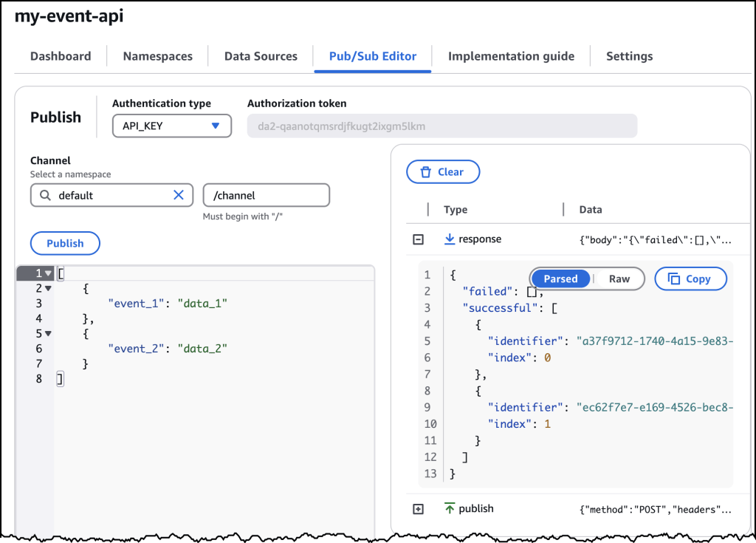Image resolution: width=756 pixels, height=543 pixels.
Task: Fold the first event object at line 2
Action: click(48, 289)
